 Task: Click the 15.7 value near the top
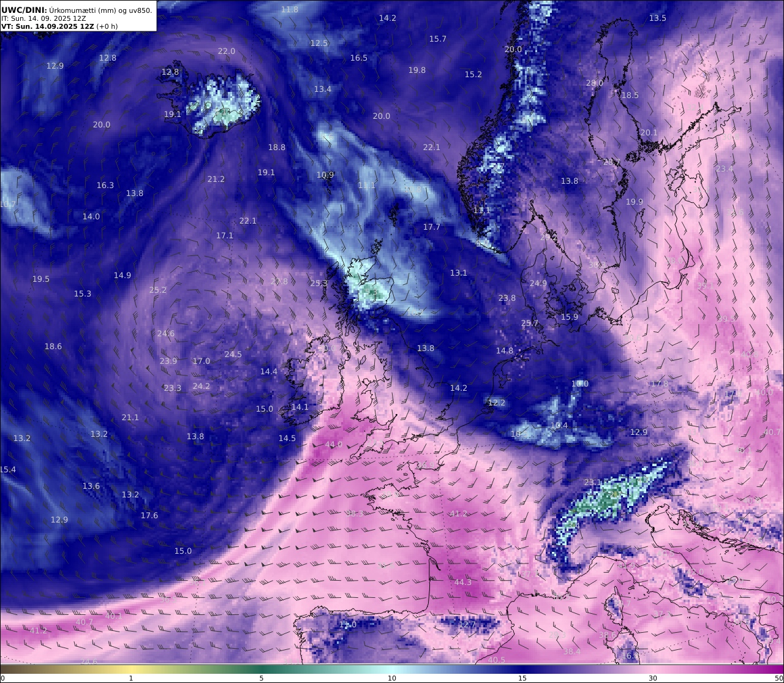pos(437,39)
